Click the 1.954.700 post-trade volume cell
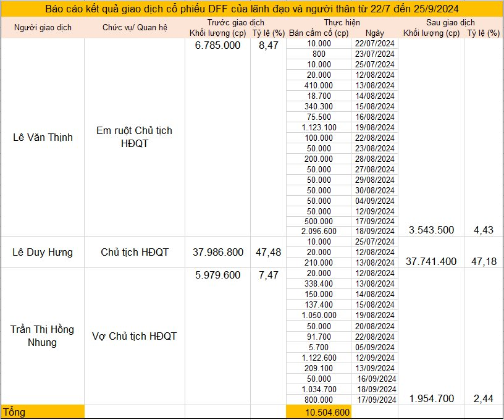This screenshot has width=504, height=420. [431, 398]
